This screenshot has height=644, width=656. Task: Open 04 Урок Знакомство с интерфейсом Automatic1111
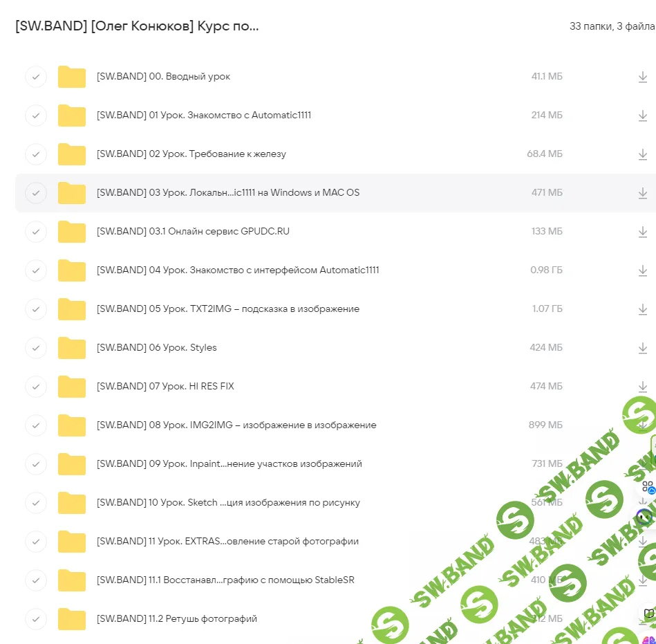(x=237, y=270)
